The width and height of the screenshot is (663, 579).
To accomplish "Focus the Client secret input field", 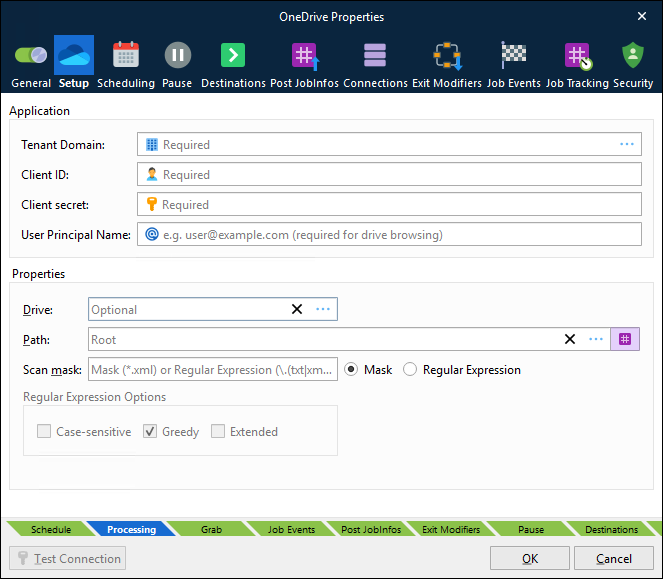I will pos(389,204).
